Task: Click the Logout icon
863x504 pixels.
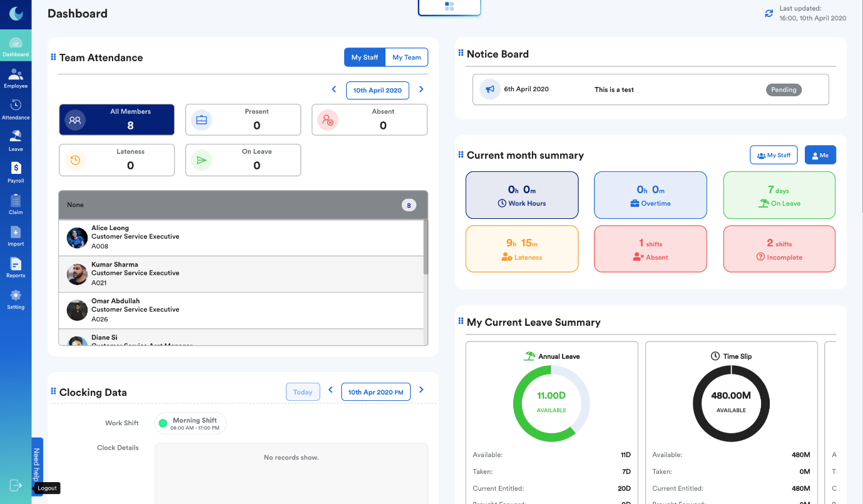Action: [16, 485]
